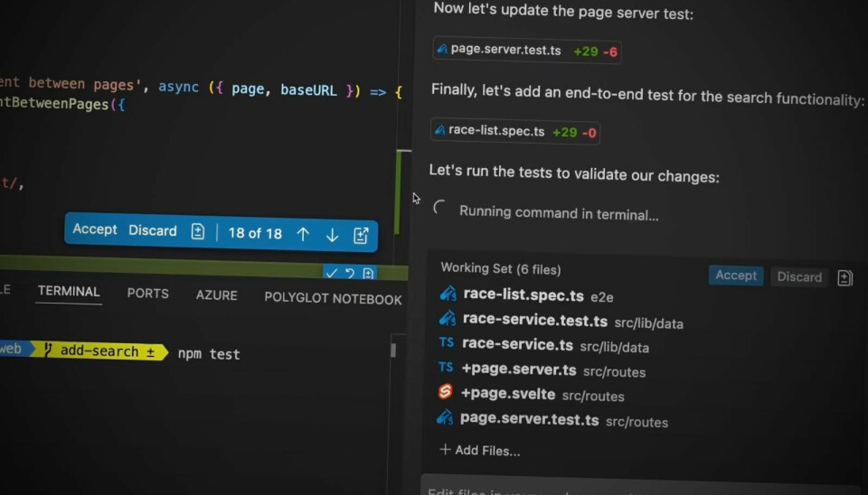
Task: Discard the inline edit in the editor toolbar
Action: point(152,230)
